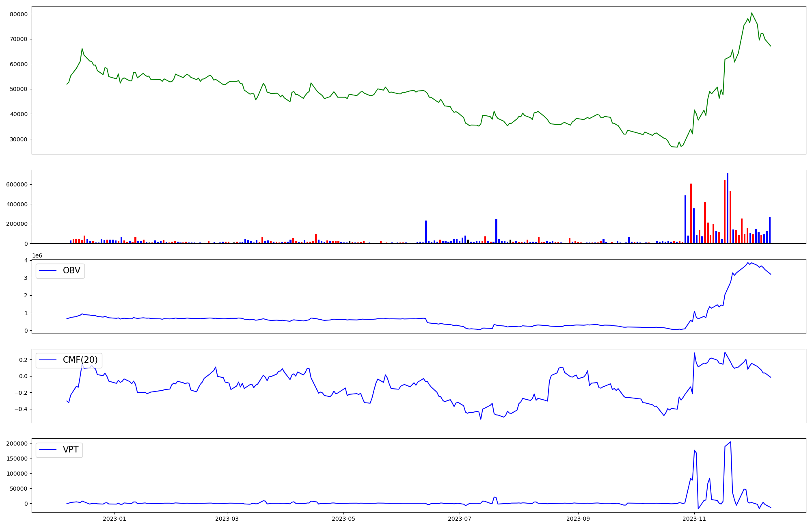812x528 pixels.
Task: Click the 200000 tick on VPT axis
Action: (17, 444)
